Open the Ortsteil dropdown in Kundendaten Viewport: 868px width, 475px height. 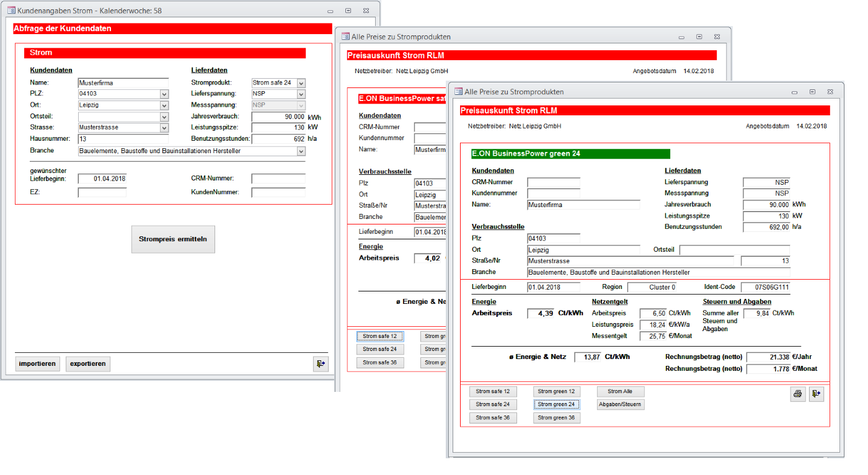(164, 117)
